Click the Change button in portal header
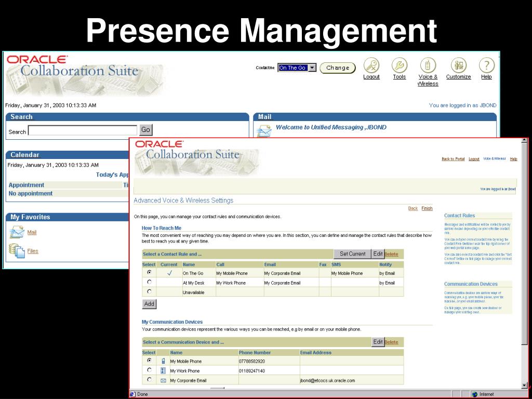 (x=338, y=68)
